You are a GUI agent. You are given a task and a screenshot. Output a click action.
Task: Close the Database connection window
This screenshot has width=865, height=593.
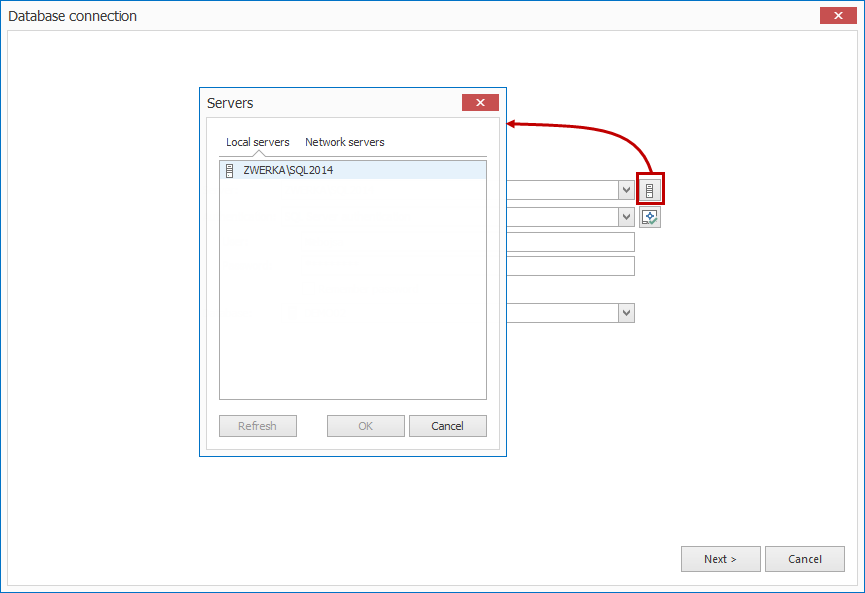(837, 15)
